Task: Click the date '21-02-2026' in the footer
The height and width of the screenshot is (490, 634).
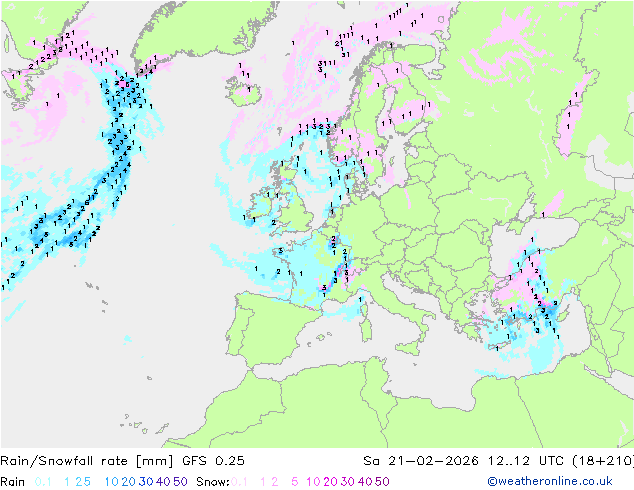Action: tap(433, 461)
